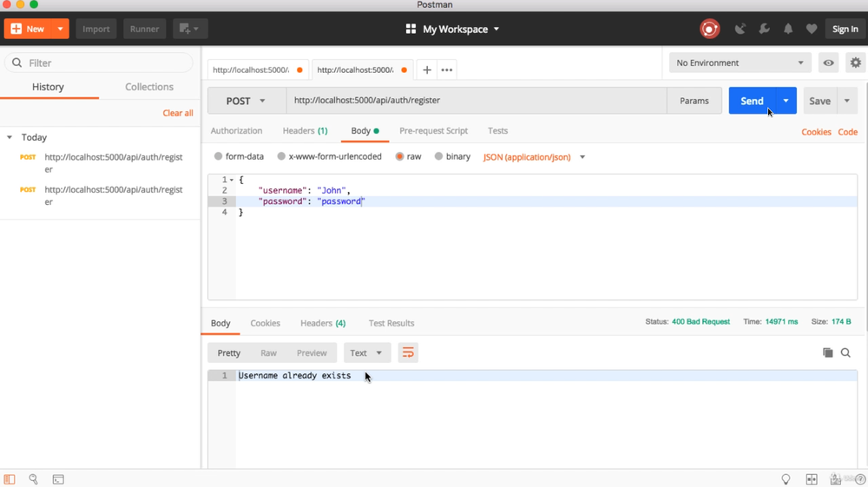The height and width of the screenshot is (487, 868).
Task: Click the request URL input field
Action: pyautogui.click(x=476, y=101)
